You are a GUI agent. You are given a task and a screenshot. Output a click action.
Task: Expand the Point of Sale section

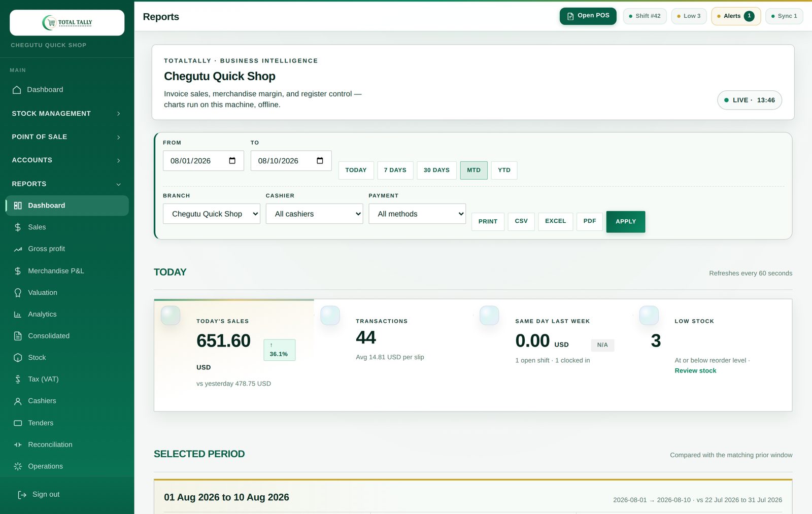[67, 137]
